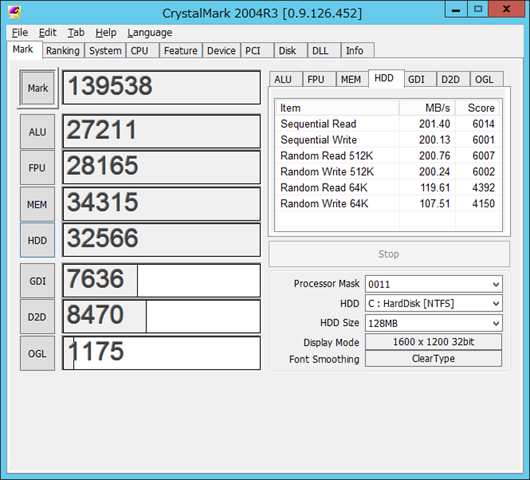Screen dimensions: 530x480
Task: Click the CrystalMark application icon in title bar
Action: (15, 12)
